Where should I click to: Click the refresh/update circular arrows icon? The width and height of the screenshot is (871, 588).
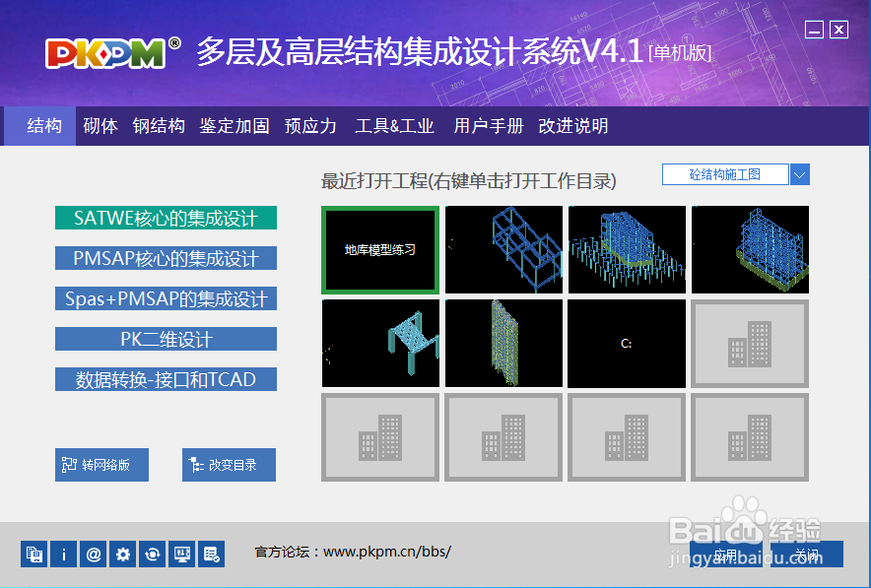coord(152,555)
